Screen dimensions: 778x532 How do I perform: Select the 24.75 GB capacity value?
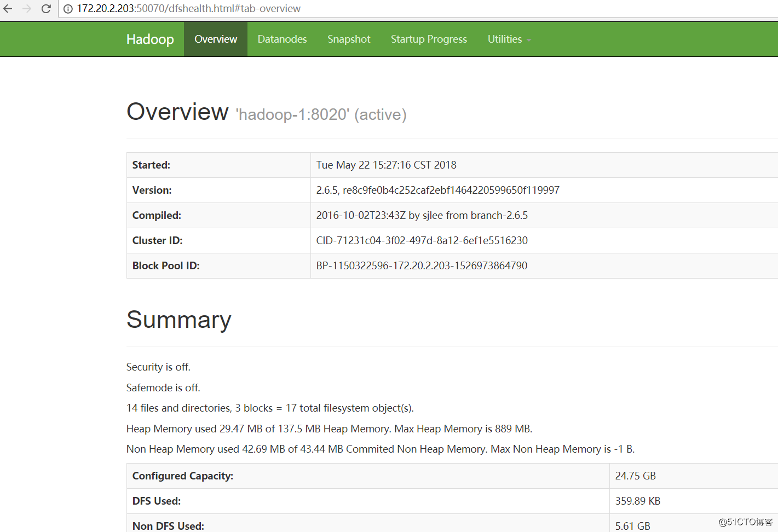coord(635,476)
